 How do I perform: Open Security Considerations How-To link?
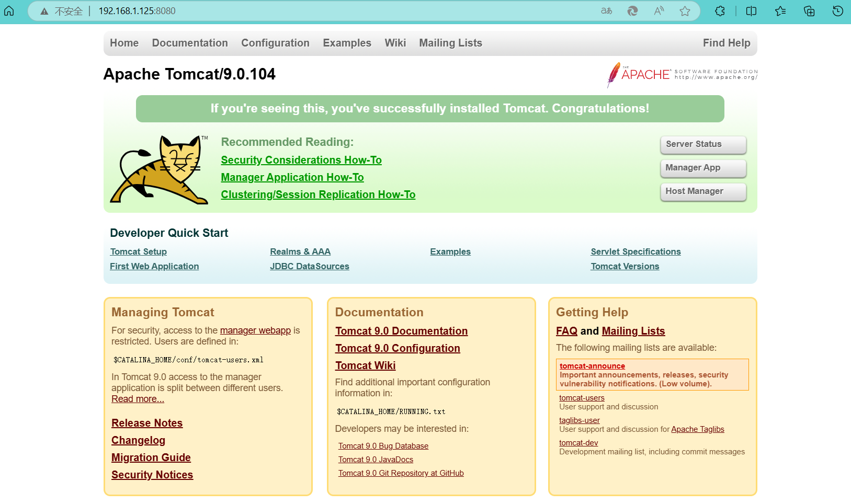pyautogui.click(x=301, y=160)
